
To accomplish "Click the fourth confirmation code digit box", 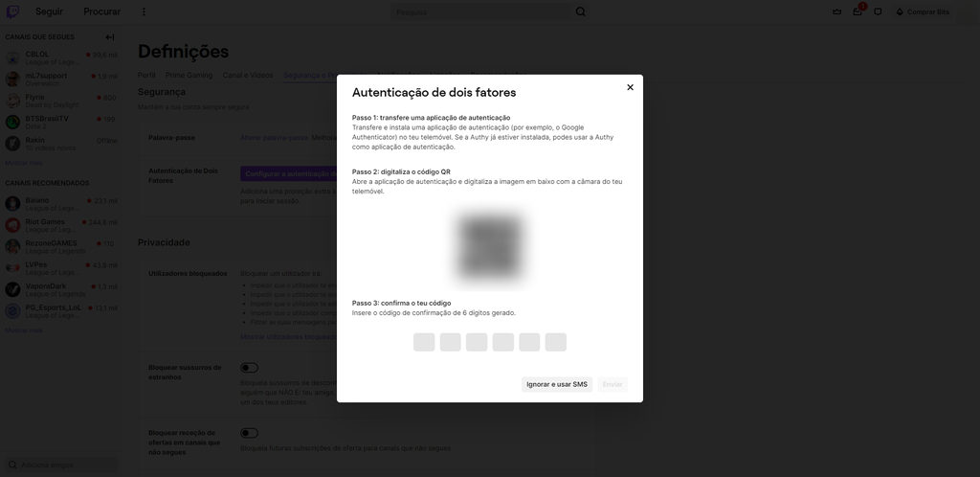I will [503, 342].
